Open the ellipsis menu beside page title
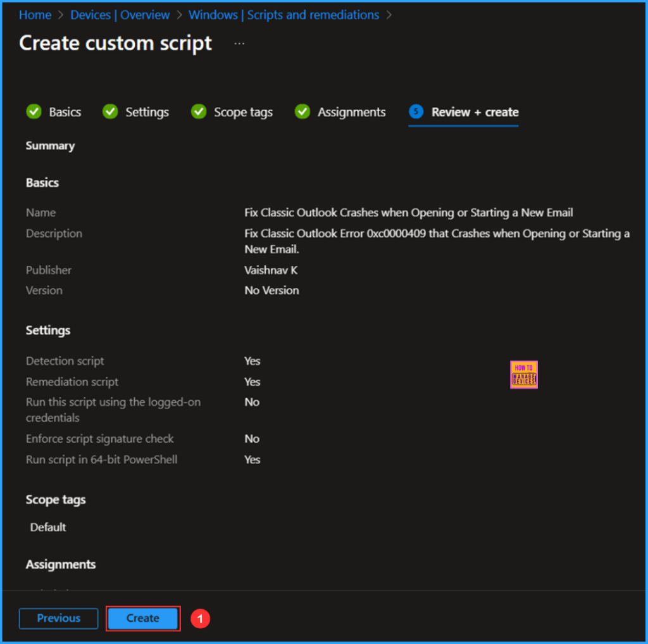648x644 pixels. pyautogui.click(x=239, y=44)
